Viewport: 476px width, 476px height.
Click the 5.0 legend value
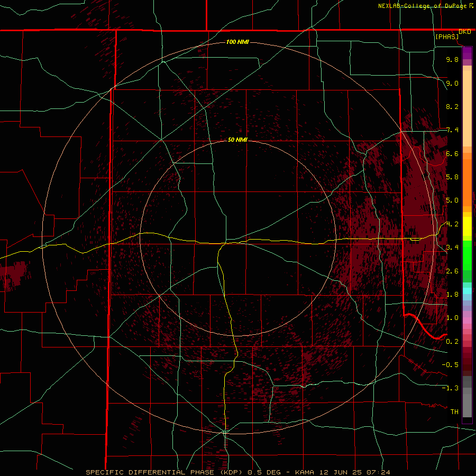tap(452, 200)
